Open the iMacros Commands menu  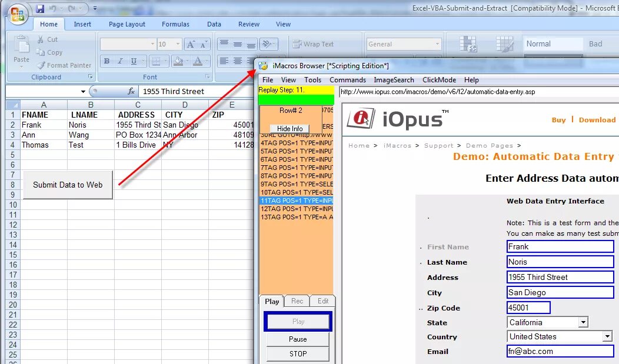(347, 80)
